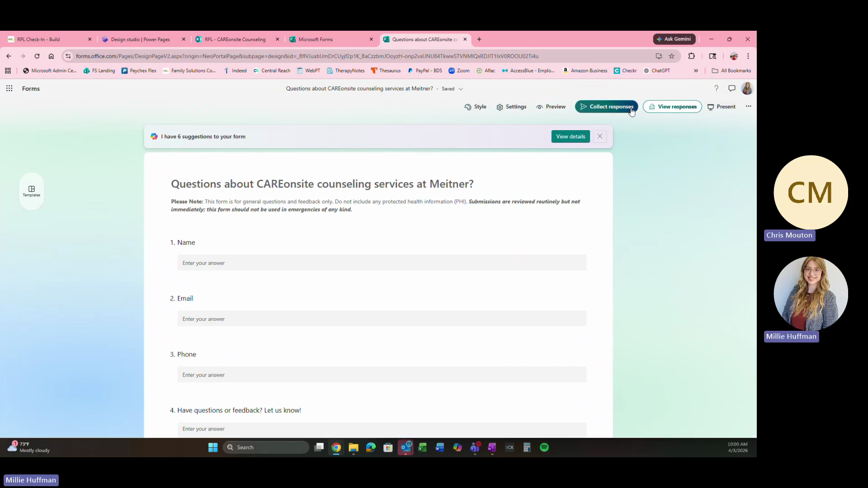Open OneNote from taskbar

[492, 447]
